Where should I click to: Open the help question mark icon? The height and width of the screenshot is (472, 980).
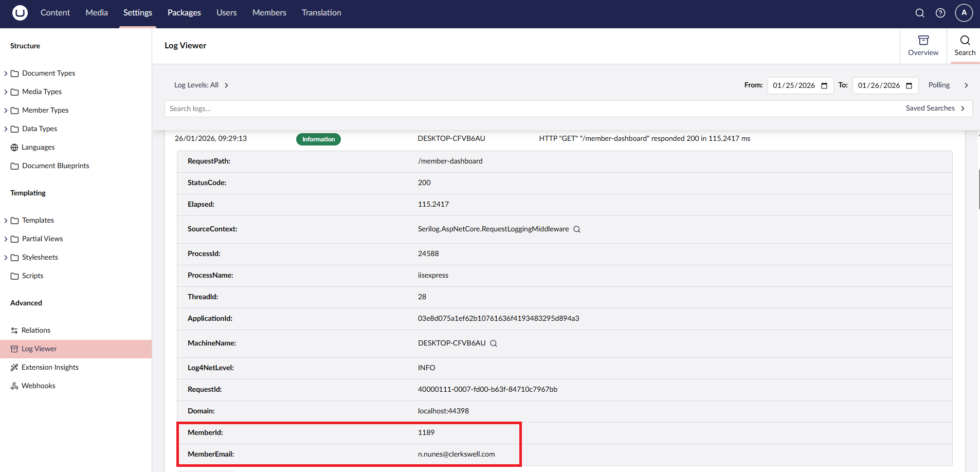940,13
